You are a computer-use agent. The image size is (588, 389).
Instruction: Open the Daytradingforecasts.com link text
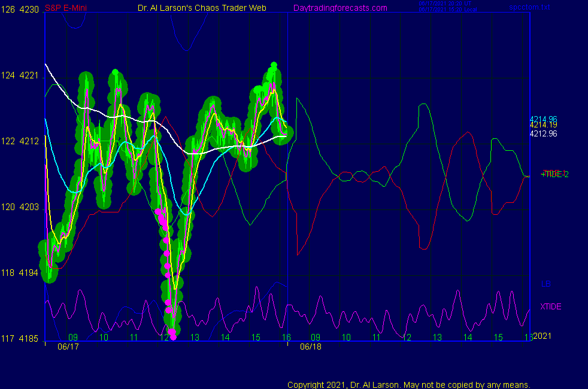[340, 8]
